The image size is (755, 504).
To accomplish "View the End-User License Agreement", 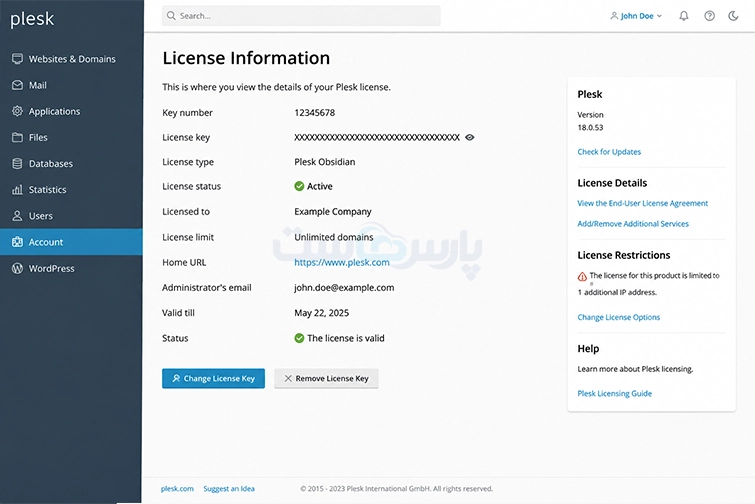I will point(643,203).
